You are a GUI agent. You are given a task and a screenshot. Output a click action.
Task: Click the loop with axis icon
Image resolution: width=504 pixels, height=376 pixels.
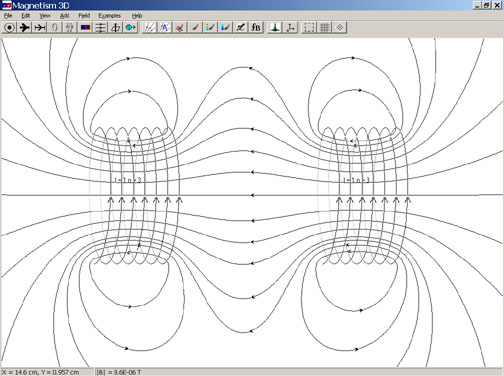pos(116,27)
